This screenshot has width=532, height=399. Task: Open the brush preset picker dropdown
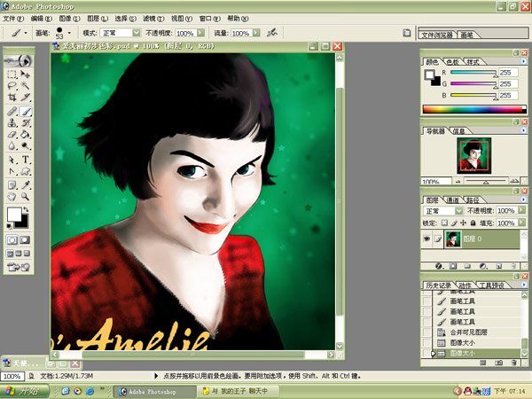pyautogui.click(x=69, y=33)
